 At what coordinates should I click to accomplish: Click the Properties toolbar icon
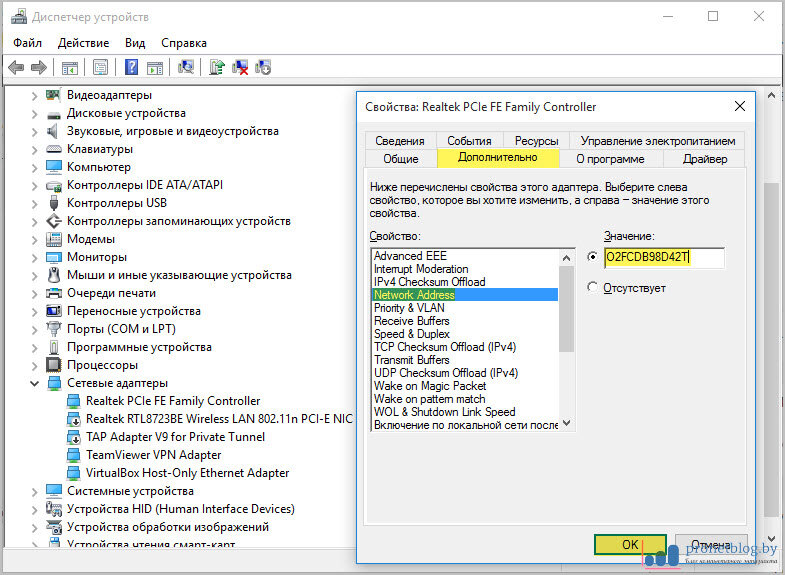coord(101,67)
